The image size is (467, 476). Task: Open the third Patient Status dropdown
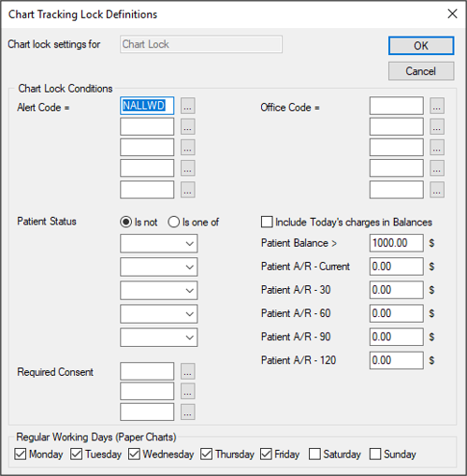coord(159,290)
